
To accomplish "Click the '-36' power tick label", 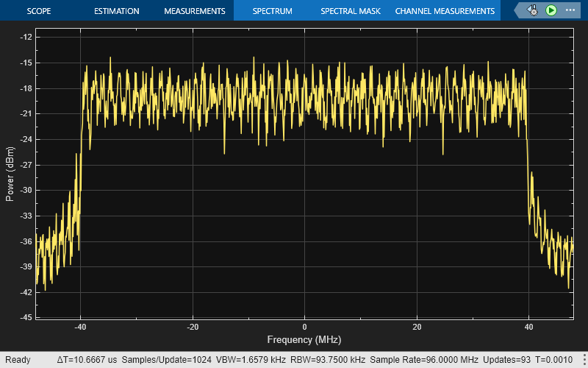I will click(26, 241).
